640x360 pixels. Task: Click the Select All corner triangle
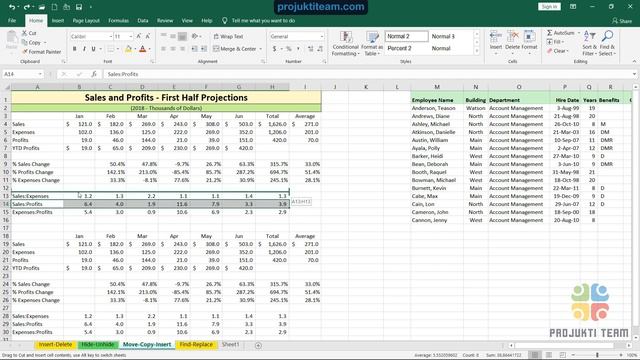tap(6, 87)
